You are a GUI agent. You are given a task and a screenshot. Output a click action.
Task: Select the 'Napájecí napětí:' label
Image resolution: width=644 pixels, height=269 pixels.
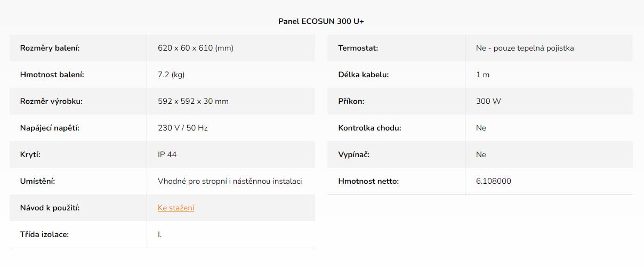(53, 128)
